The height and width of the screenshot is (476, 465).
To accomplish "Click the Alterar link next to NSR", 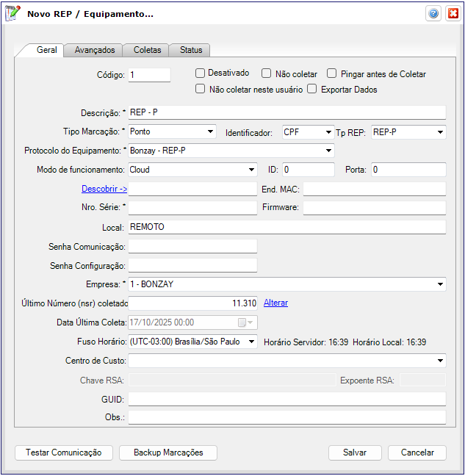I will click(275, 303).
